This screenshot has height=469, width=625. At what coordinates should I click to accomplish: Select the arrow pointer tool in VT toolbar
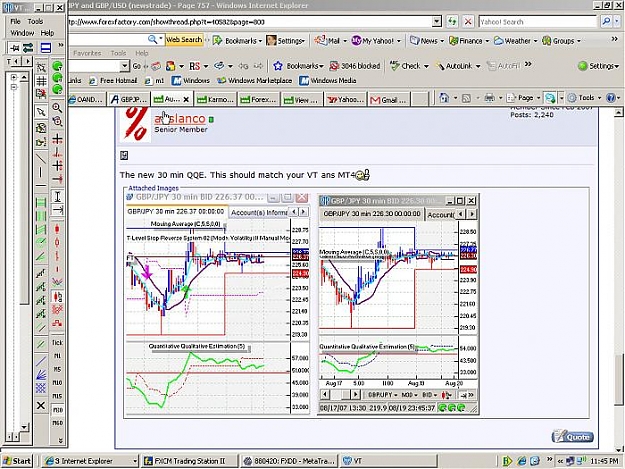click(x=41, y=112)
